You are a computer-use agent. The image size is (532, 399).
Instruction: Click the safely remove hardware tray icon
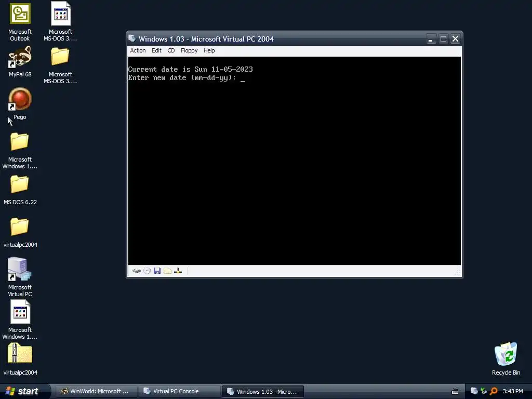point(484,391)
